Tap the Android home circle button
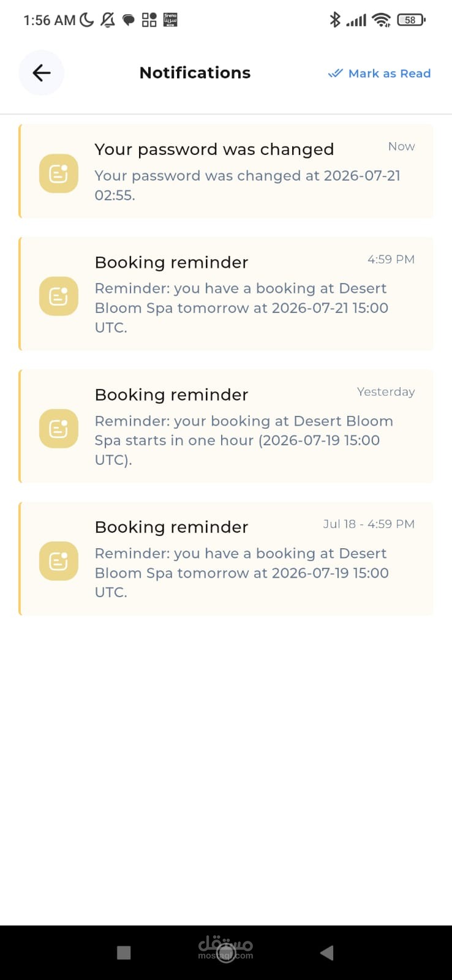452x980 pixels. tap(226, 953)
